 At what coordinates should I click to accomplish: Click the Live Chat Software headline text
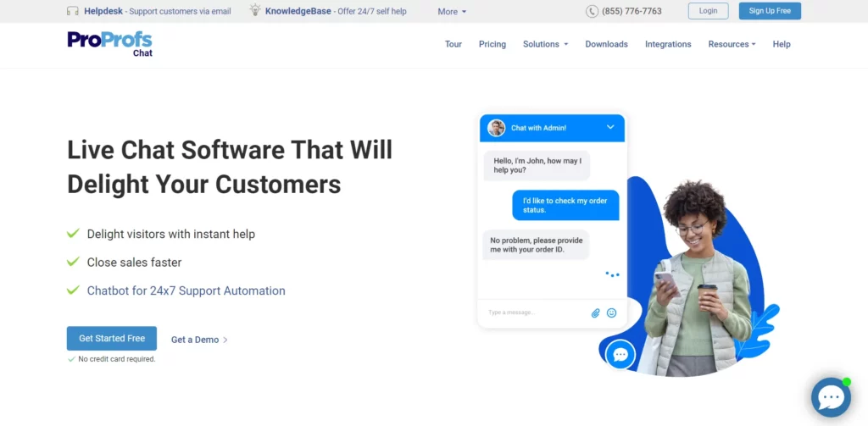(x=230, y=167)
